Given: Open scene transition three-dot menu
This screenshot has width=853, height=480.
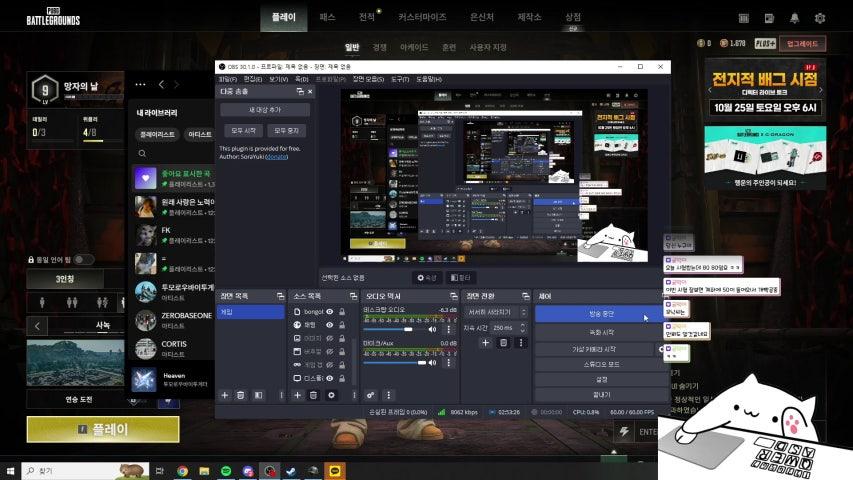Looking at the screenshot, I should tap(521, 342).
